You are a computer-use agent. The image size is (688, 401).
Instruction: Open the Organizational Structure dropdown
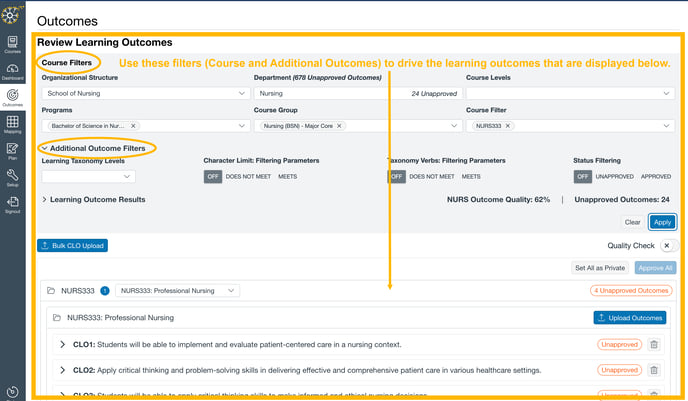tap(146, 93)
